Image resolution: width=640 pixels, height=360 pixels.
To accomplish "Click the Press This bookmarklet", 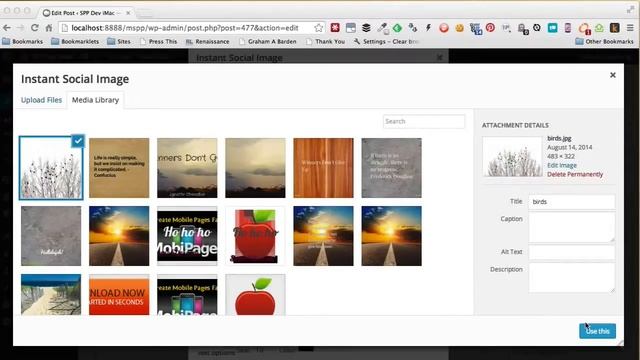I will [158, 41].
